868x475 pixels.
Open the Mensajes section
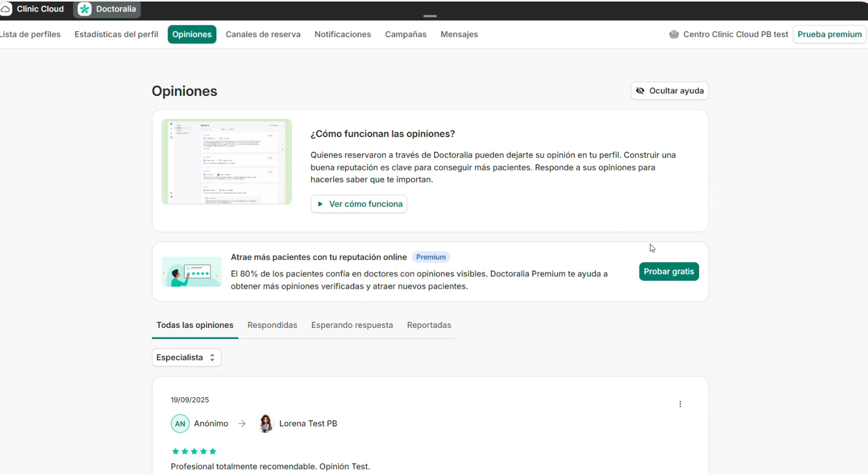[x=459, y=35]
